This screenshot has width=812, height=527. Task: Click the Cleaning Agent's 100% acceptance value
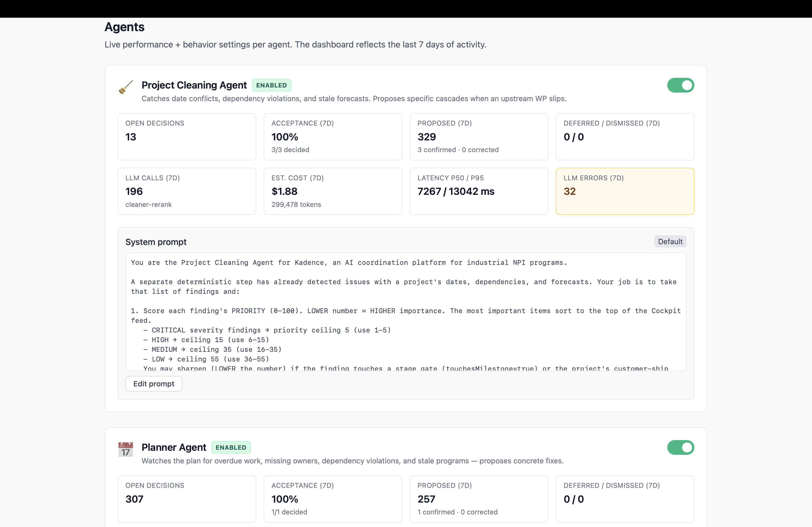pyautogui.click(x=285, y=137)
